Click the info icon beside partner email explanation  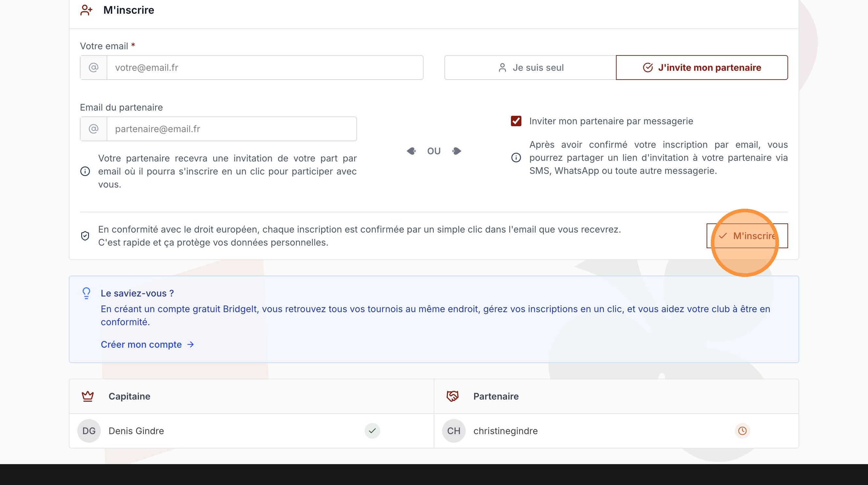[x=85, y=171]
